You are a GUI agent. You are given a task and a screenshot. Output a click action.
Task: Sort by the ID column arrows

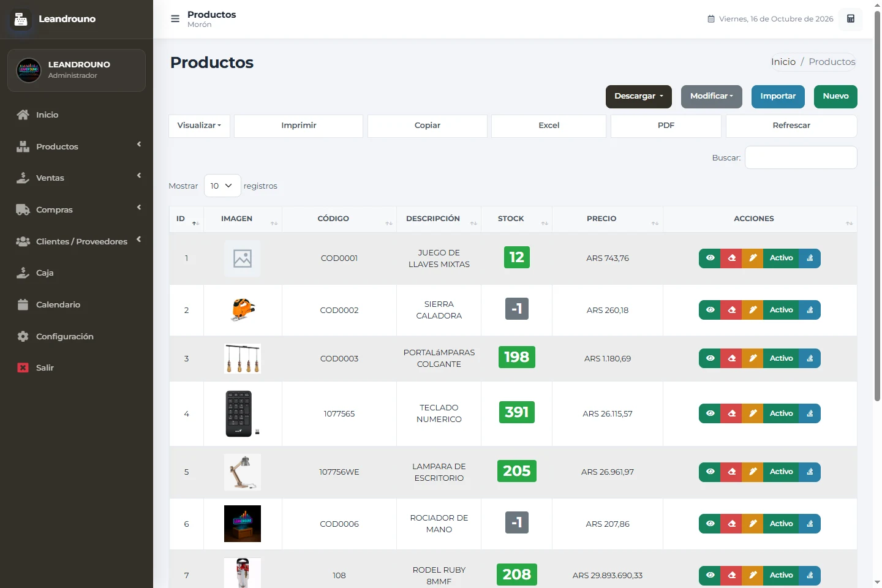pyautogui.click(x=195, y=224)
